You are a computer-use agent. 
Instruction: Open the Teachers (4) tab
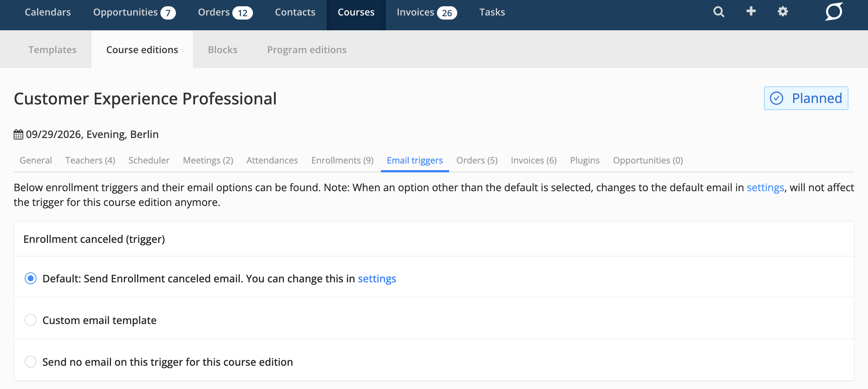pos(90,161)
